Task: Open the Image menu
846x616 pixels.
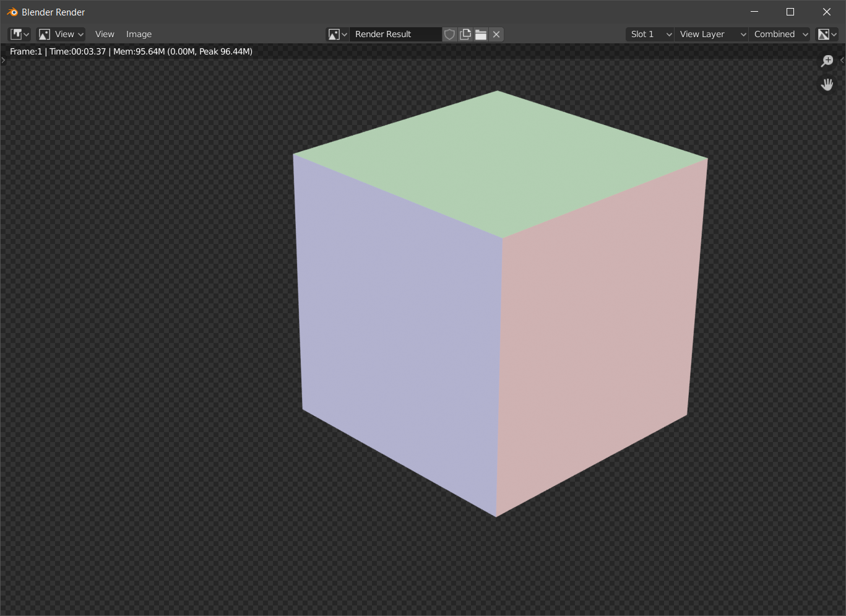Action: 139,34
